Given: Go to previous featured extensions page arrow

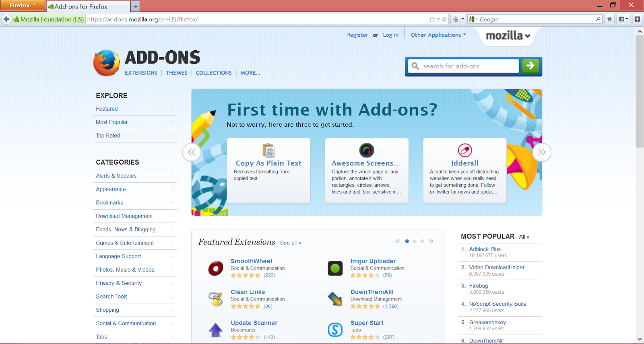Looking at the screenshot, I should coord(398,241).
